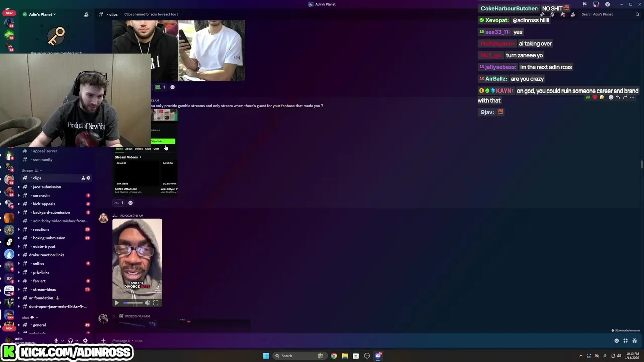Open the general channel
Screen dimensions: 644x362
(x=39, y=325)
